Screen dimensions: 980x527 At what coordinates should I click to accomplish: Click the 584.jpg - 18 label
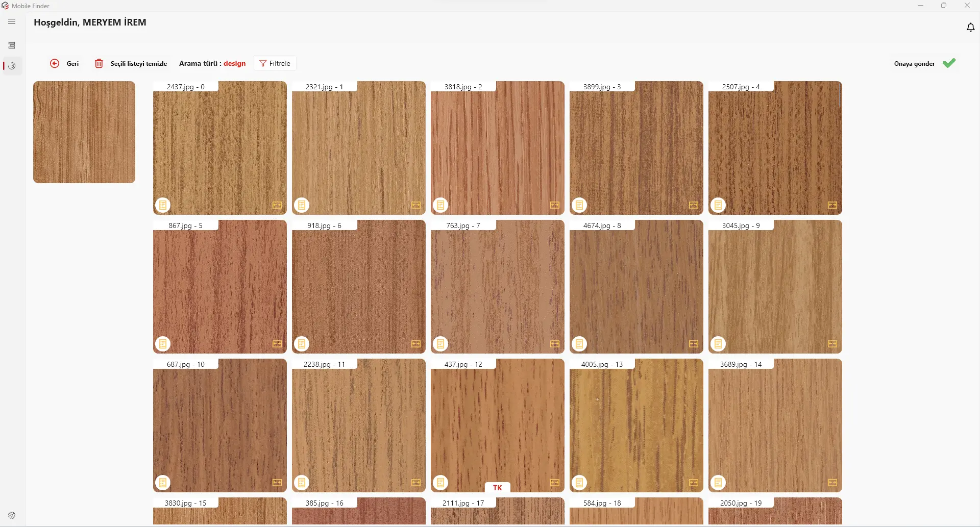(602, 503)
